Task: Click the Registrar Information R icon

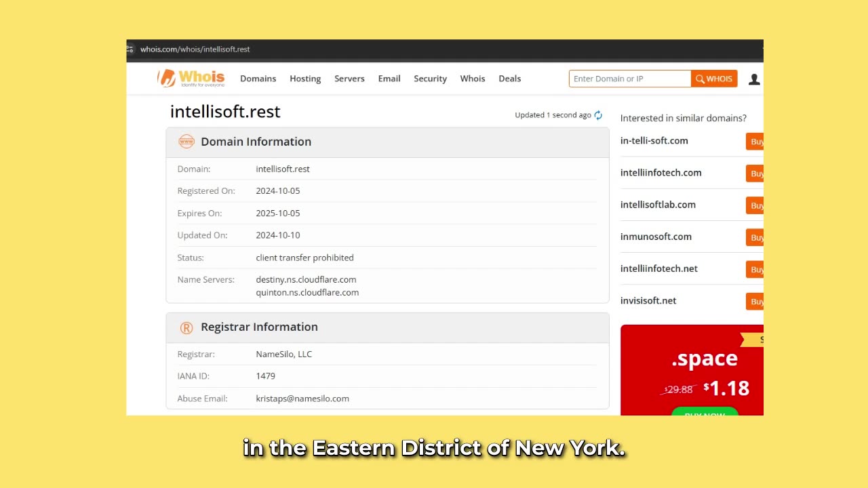Action: 186,328
